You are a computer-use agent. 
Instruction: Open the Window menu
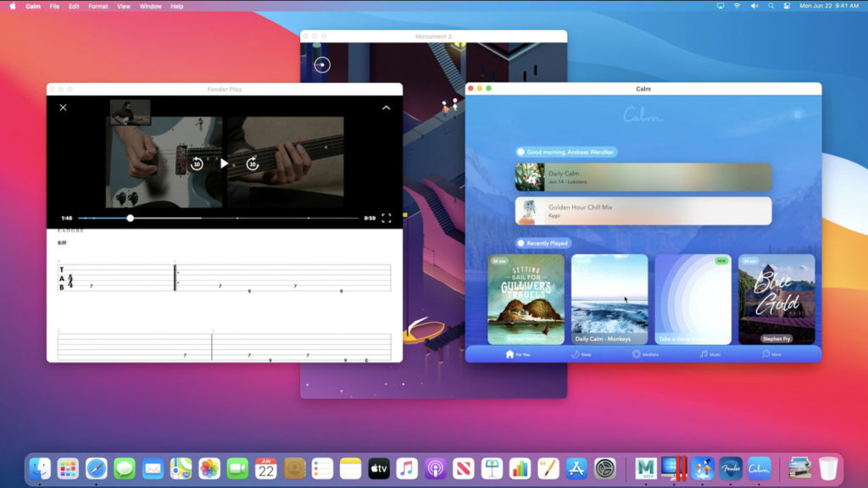[151, 6]
